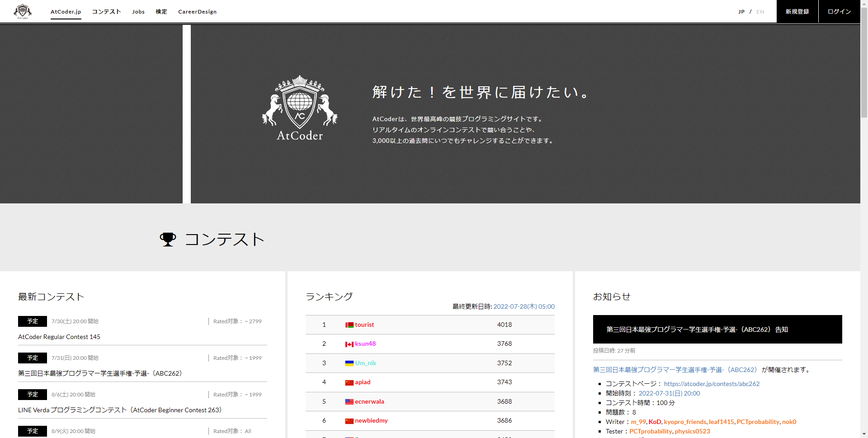Viewport: 868px width, 438px height.
Task: Click the Canada flag next to ksun48
Action: tap(349, 344)
